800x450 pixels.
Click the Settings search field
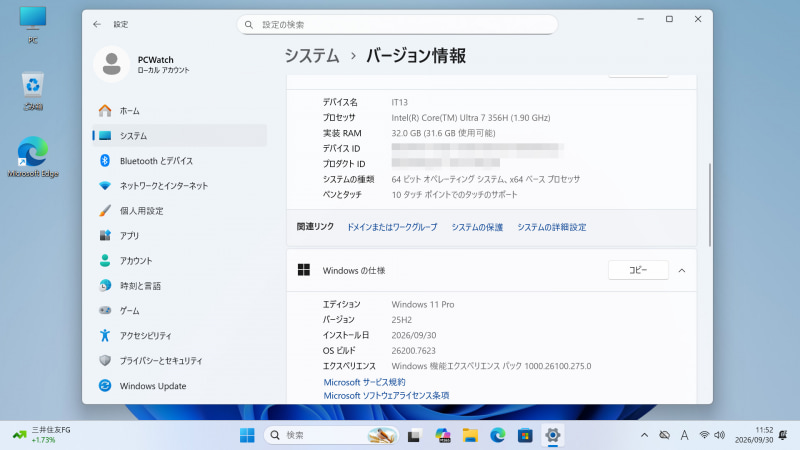coord(397,24)
